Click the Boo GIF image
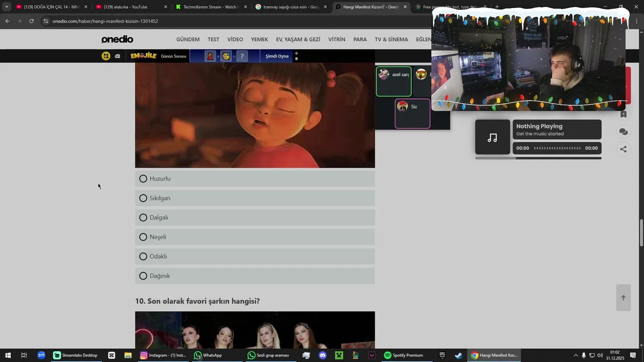This screenshot has width=644, height=362. tap(255, 115)
